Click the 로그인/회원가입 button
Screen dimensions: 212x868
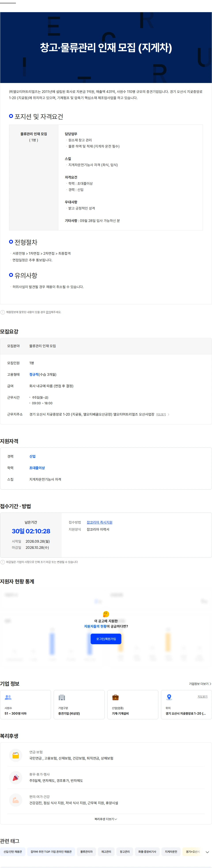pyautogui.click(x=106, y=638)
